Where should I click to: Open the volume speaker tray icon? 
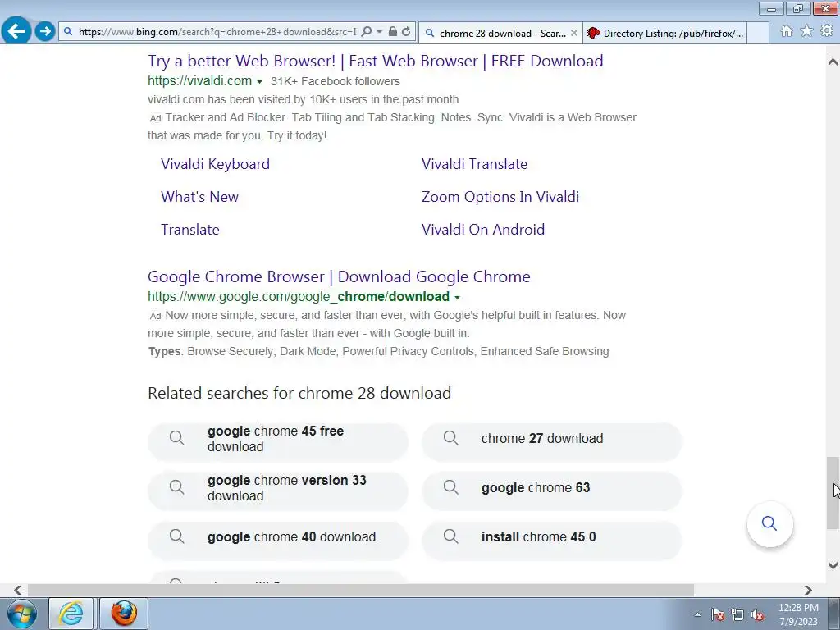(757, 614)
